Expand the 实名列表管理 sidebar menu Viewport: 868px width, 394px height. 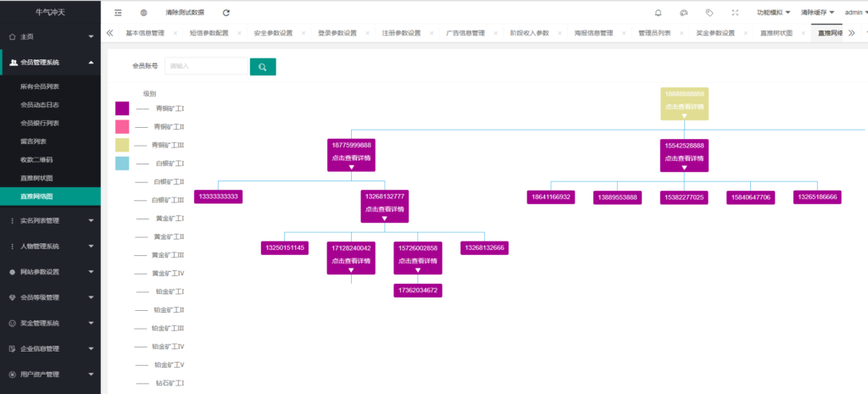click(50, 220)
